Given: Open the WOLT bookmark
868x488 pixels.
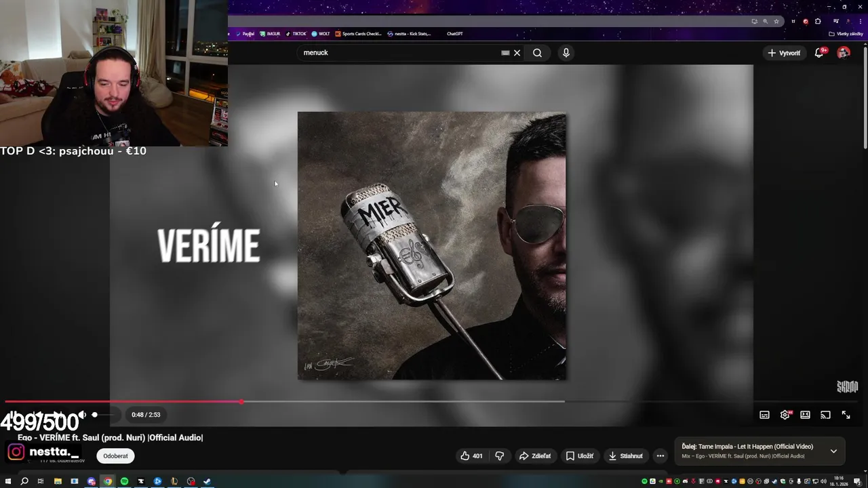Looking at the screenshot, I should pyautogui.click(x=321, y=34).
